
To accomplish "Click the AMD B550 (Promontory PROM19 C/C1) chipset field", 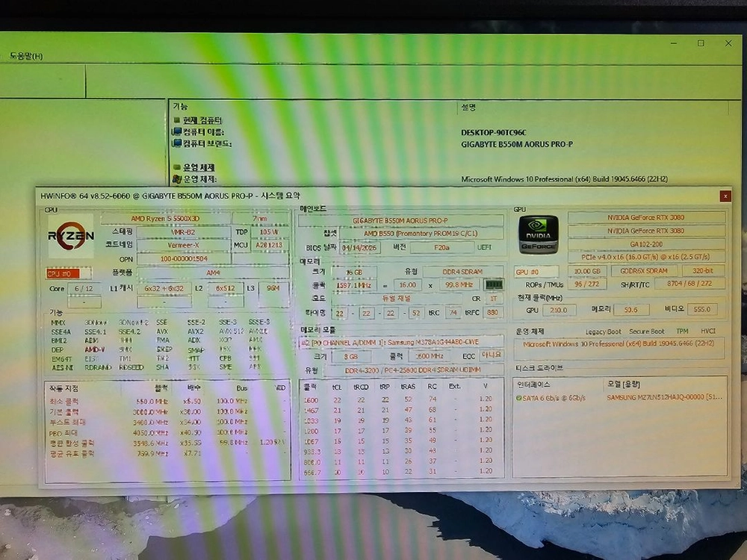I will [421, 233].
